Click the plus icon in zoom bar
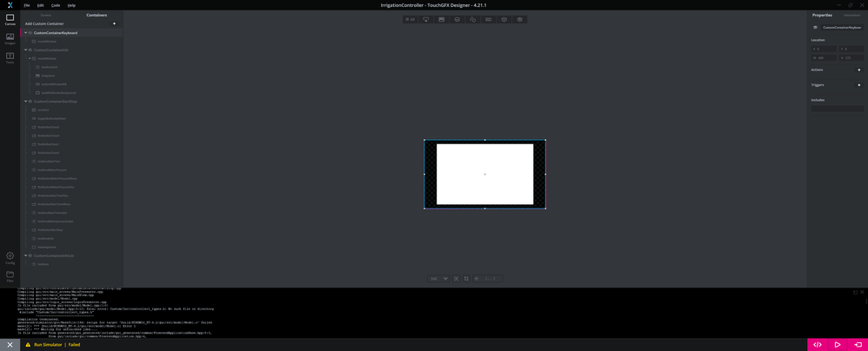This screenshot has width=868, height=351. click(x=476, y=279)
